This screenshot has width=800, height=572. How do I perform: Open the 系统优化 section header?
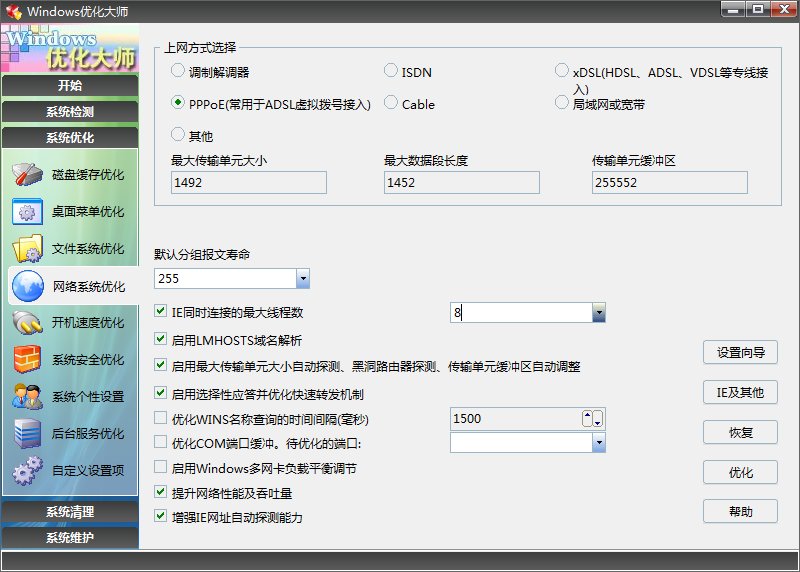point(70,137)
